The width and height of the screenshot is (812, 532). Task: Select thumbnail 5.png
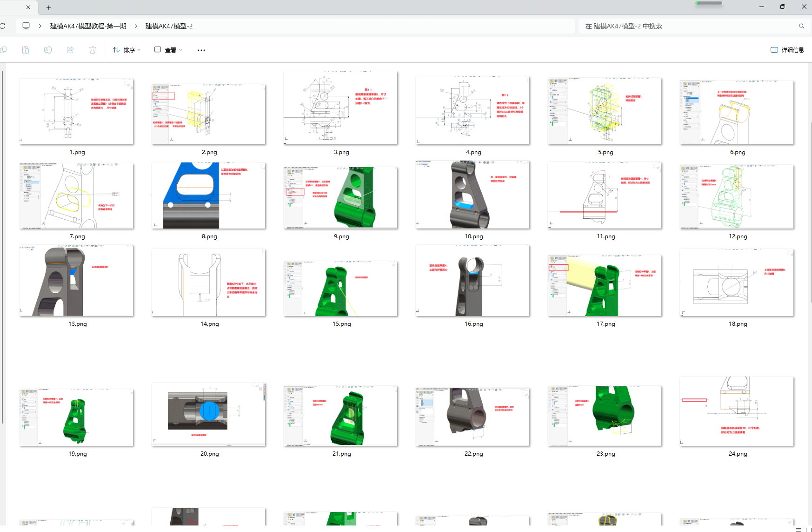click(605, 111)
